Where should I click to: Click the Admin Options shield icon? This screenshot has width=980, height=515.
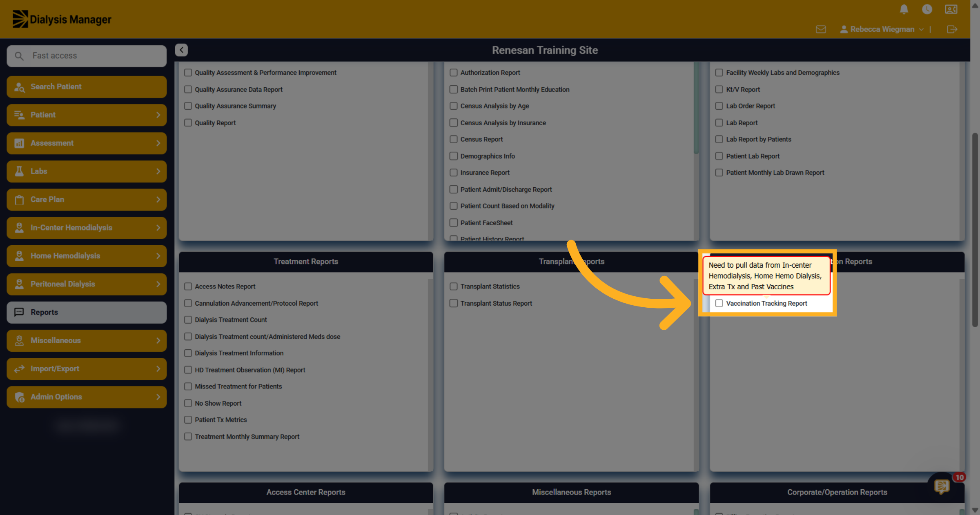[19, 397]
